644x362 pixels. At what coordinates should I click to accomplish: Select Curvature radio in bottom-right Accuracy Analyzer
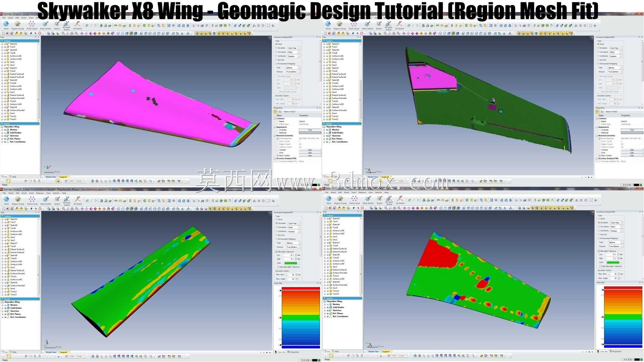(x=599, y=227)
